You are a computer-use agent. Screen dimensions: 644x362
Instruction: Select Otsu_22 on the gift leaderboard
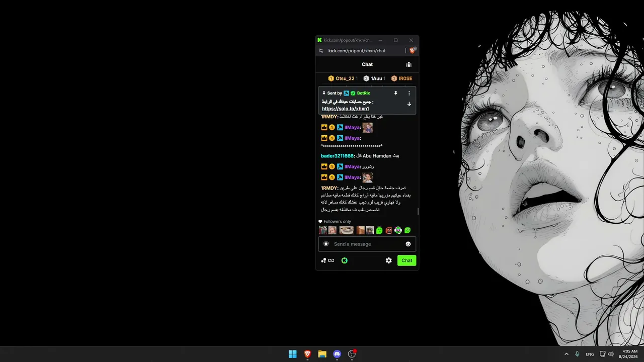point(345,78)
